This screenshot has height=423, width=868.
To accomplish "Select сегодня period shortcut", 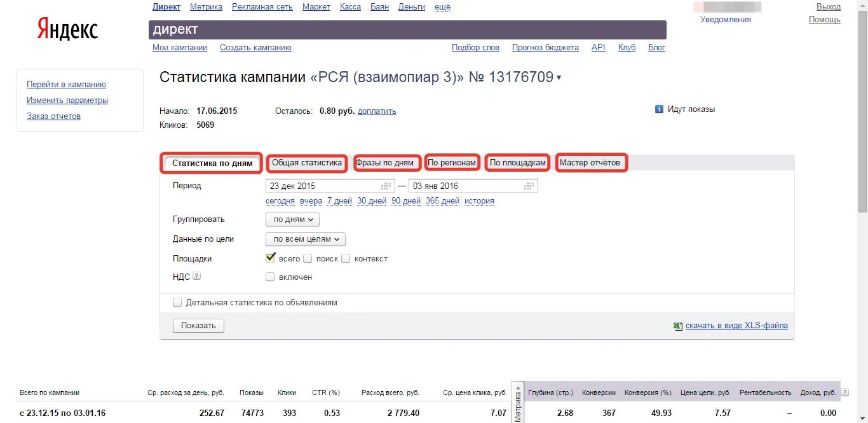I will click(x=280, y=201).
